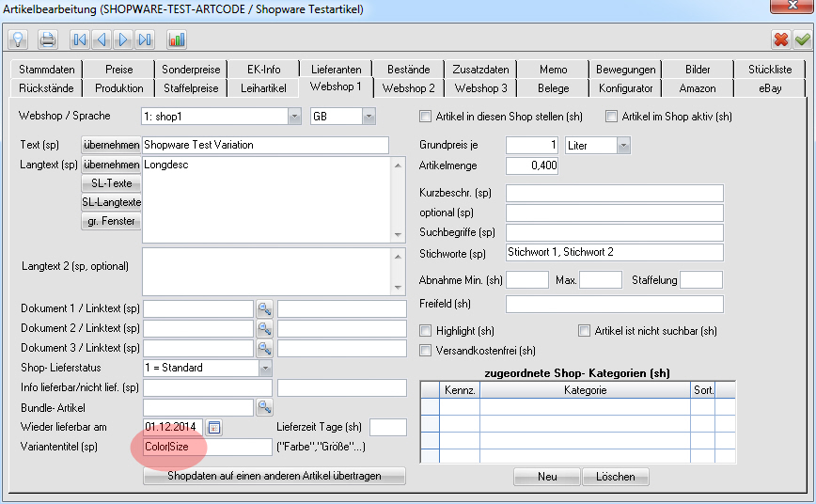Open the Bestände tab
The height and width of the screenshot is (504, 816).
pos(409,70)
